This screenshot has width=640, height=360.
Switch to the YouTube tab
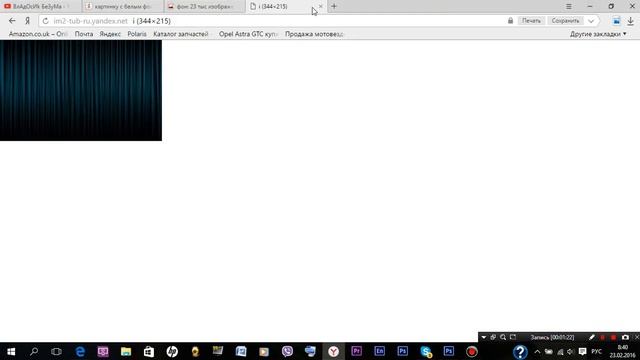(40, 7)
